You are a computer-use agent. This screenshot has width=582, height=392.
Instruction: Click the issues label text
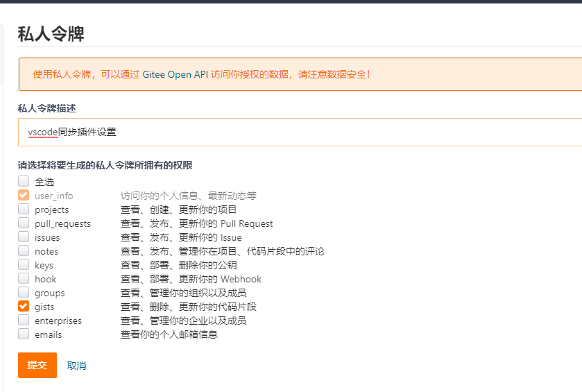[47, 237]
